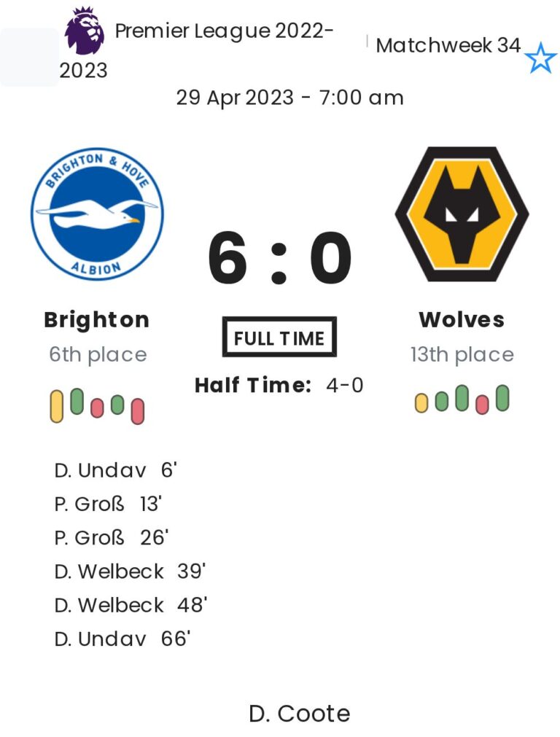Click the match score display showing 6 : 0
The width and height of the screenshot is (560, 737).
(279, 257)
